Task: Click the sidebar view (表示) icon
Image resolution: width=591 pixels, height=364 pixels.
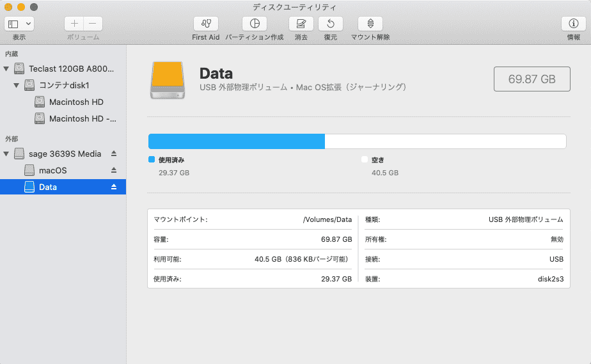Action: [13, 24]
